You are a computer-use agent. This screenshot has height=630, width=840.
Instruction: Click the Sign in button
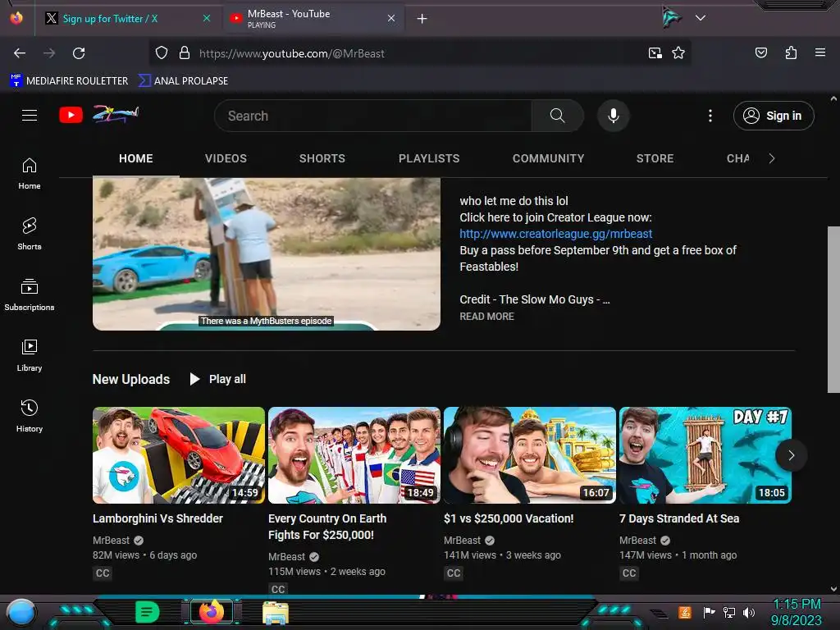tap(774, 116)
